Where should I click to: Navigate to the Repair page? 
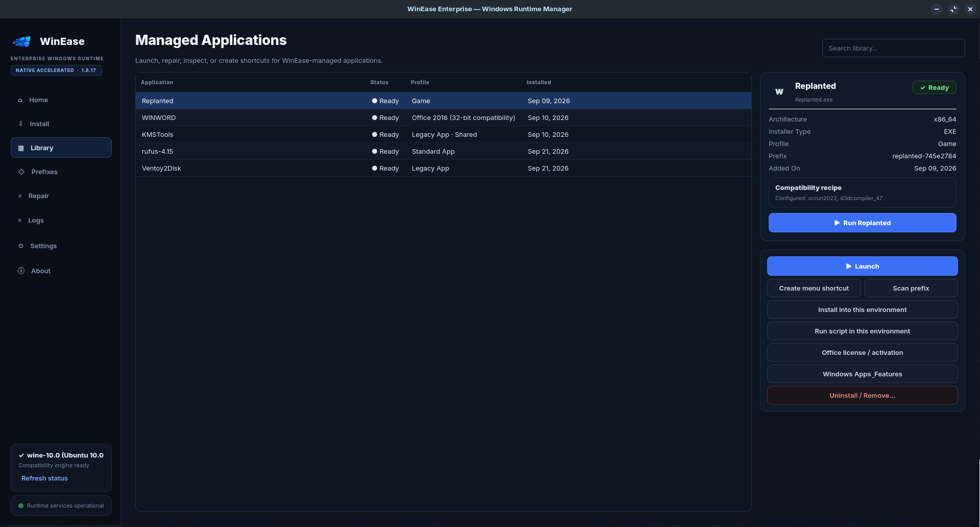61,196
